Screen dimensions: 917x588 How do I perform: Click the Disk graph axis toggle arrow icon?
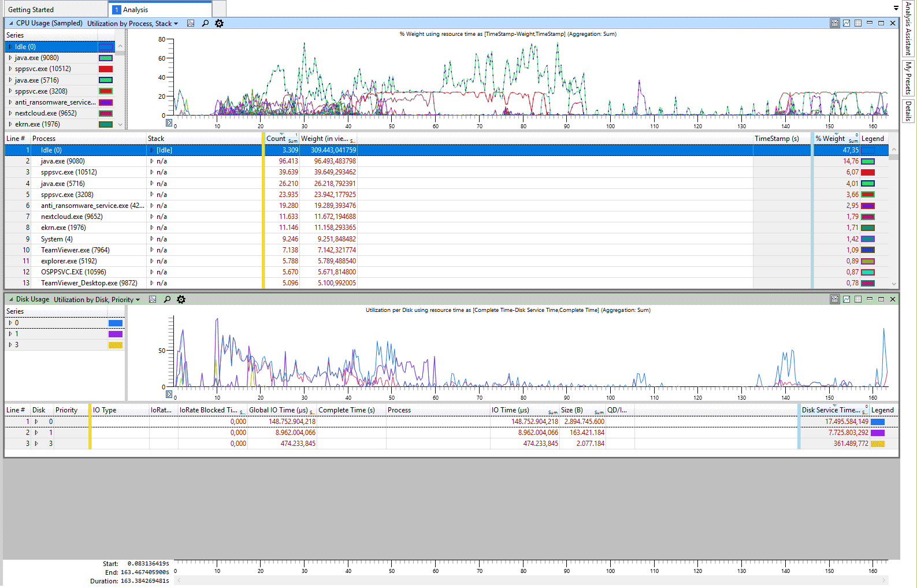coord(169,394)
